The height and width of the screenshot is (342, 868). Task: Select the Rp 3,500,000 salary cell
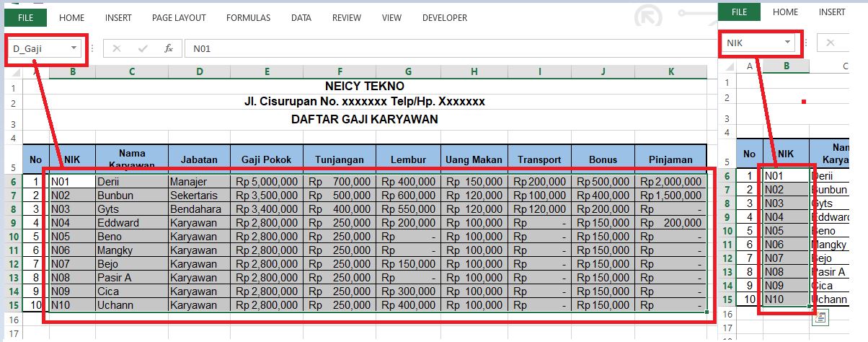[x=267, y=195]
